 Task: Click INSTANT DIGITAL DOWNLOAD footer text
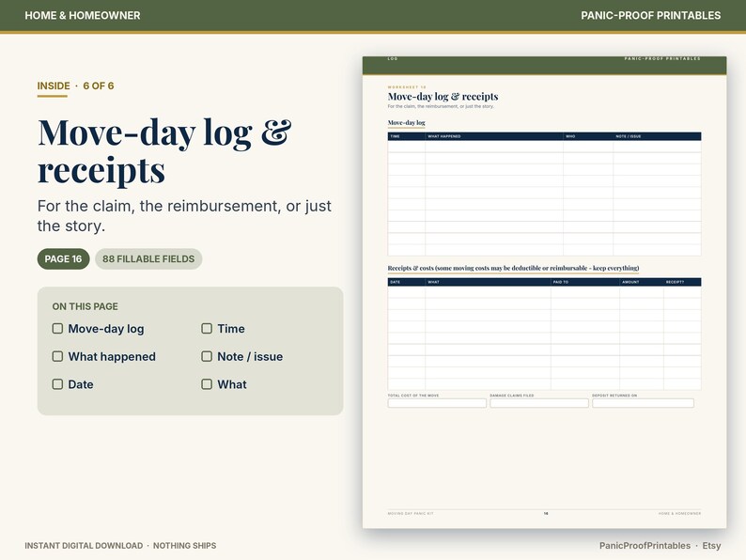[84, 546]
